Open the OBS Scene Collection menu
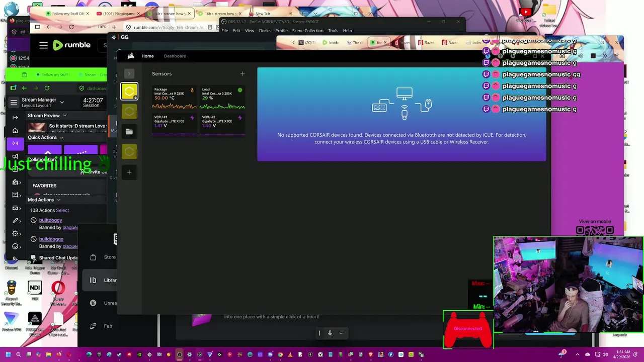The height and width of the screenshot is (362, 644). (x=307, y=31)
